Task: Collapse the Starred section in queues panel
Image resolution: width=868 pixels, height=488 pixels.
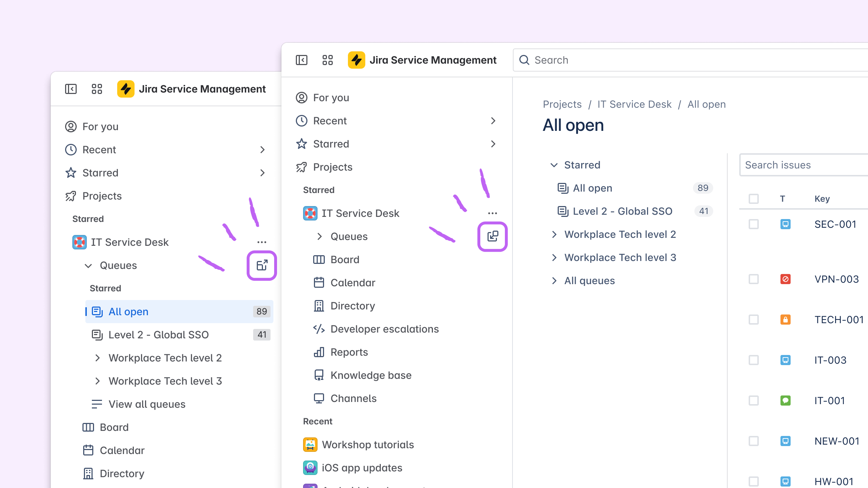Action: [554, 165]
